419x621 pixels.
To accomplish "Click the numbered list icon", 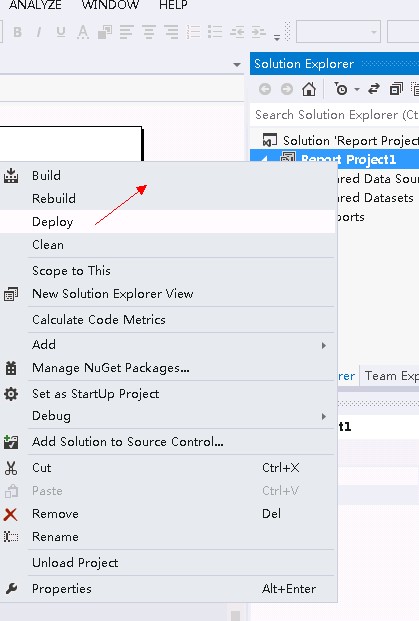I will pos(193,32).
